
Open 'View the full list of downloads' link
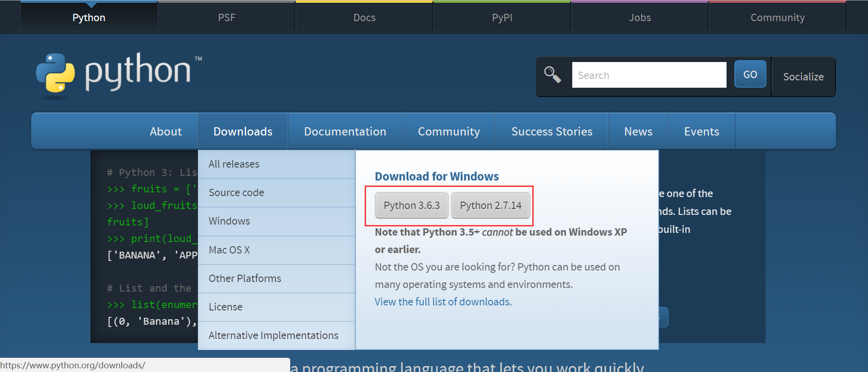[443, 302]
